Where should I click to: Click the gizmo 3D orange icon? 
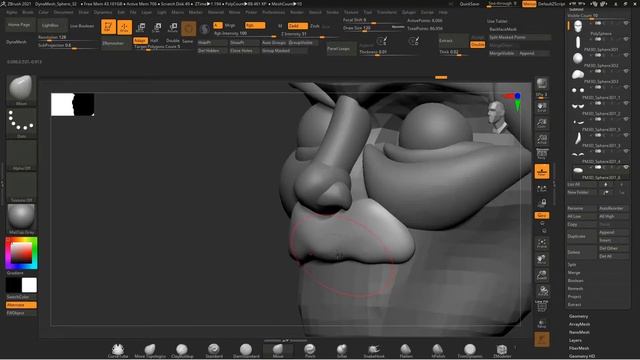click(189, 29)
